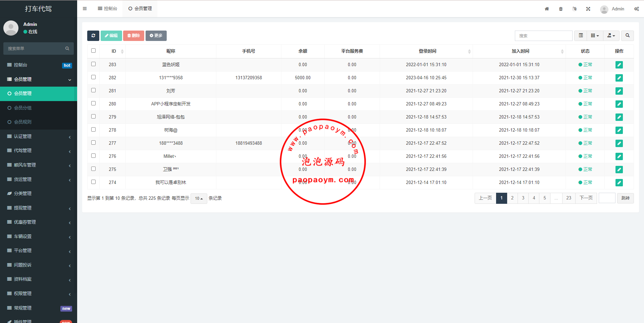Viewport: 644px width, 323px height.
Task: Switch to the 控制台 tab
Action: [108, 9]
